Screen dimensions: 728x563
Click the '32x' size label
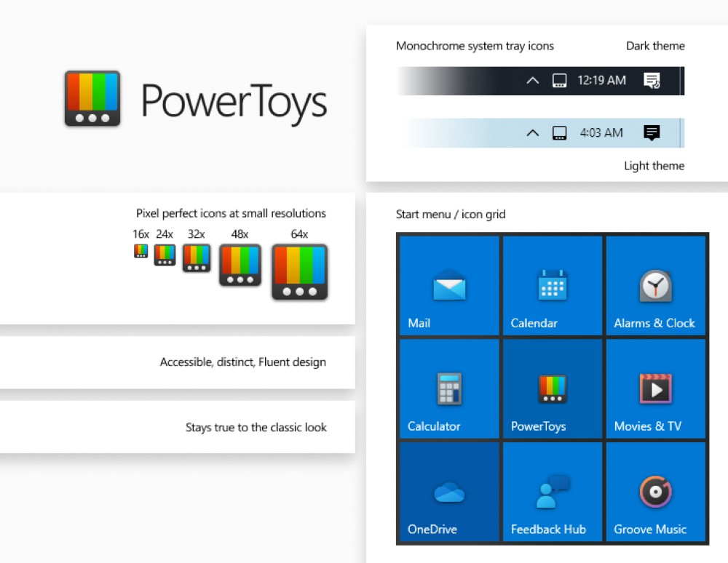tap(196, 233)
